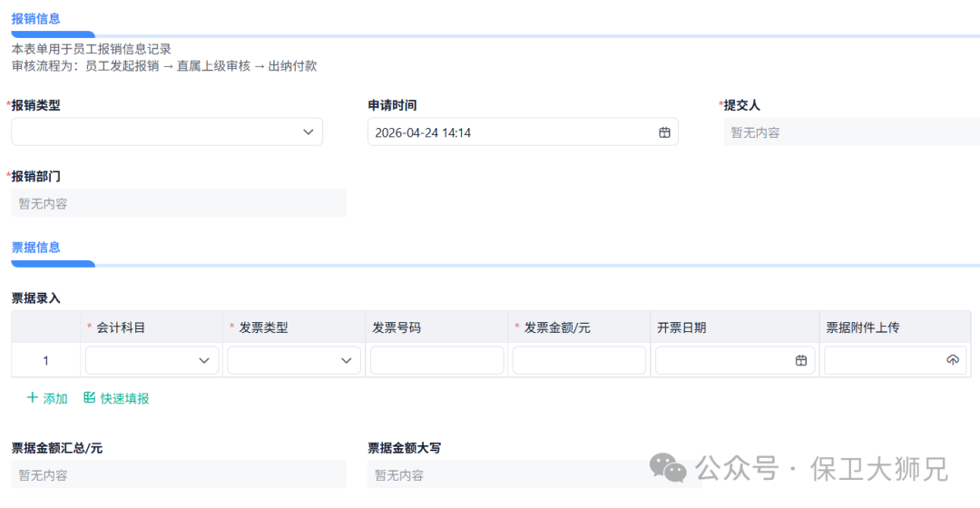Click the 申请时间 date text field

508,132
